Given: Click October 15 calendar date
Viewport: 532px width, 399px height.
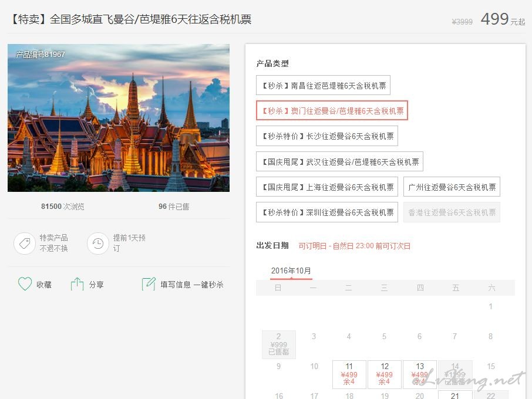Looking at the screenshot, I should click(491, 366).
